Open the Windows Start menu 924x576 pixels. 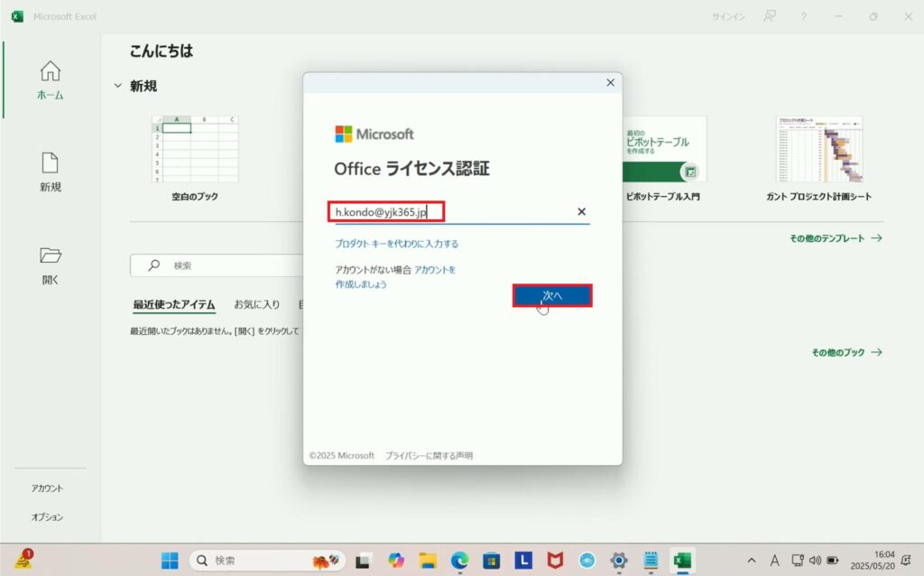pyautogui.click(x=170, y=560)
